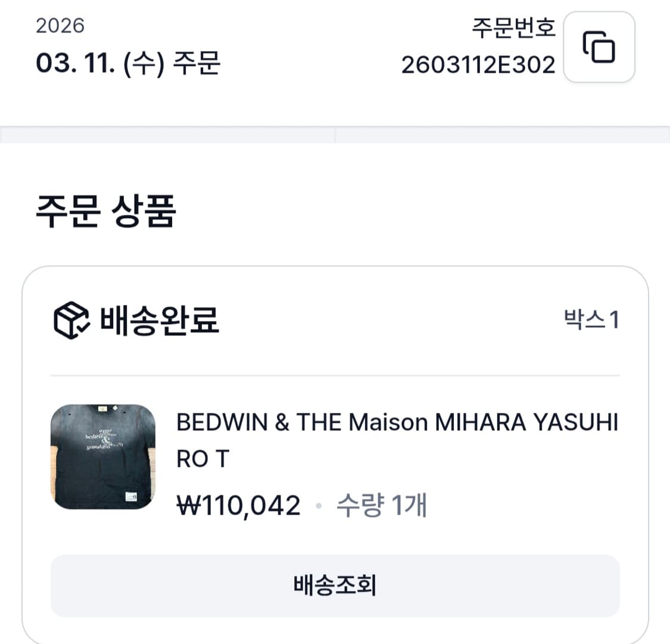
Task: Tap the dot separator between price and quantity
Action: pos(319,506)
